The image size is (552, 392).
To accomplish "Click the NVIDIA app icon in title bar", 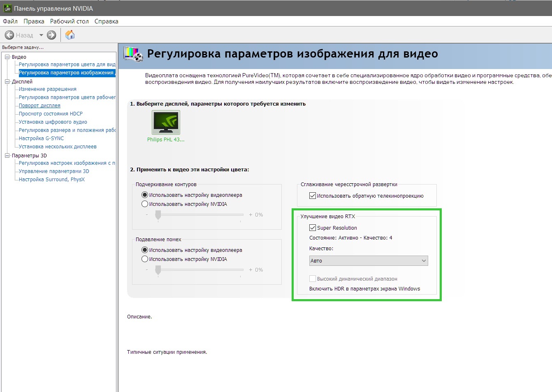I will 7,8.
